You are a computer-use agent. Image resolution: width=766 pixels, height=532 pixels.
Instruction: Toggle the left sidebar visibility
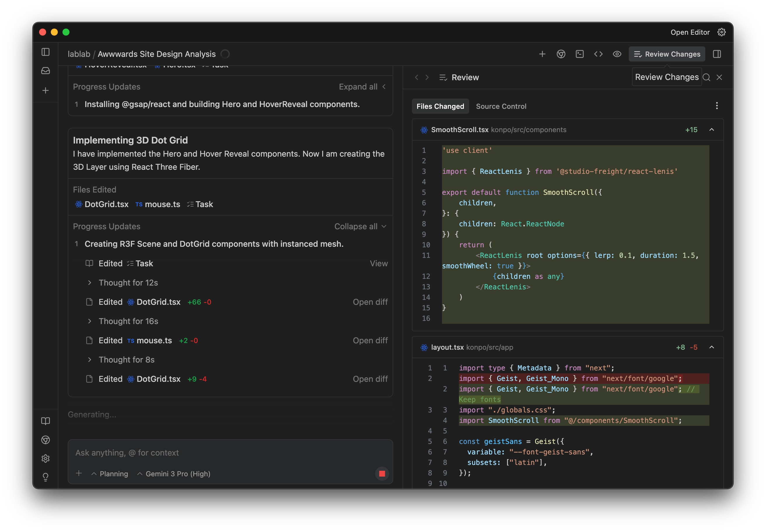[45, 52]
